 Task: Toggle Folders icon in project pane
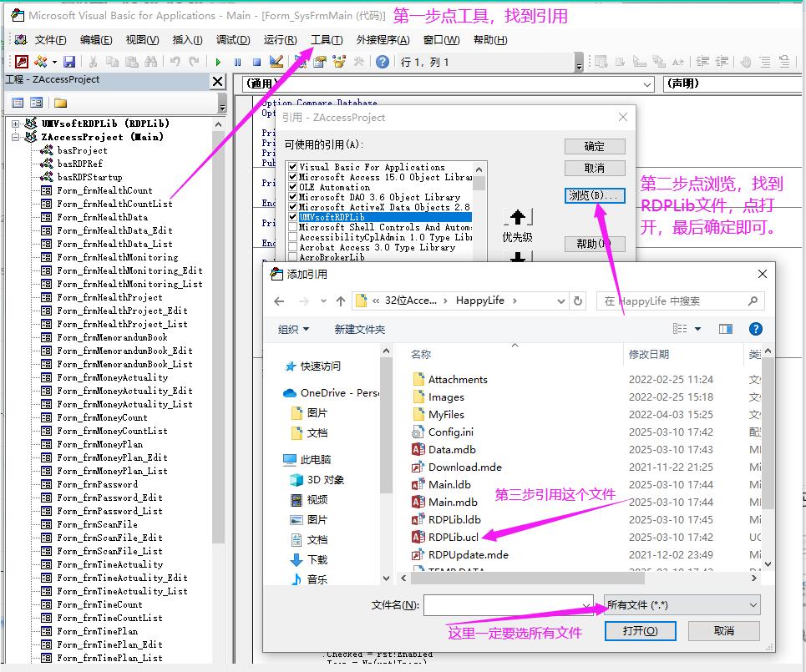(61, 103)
